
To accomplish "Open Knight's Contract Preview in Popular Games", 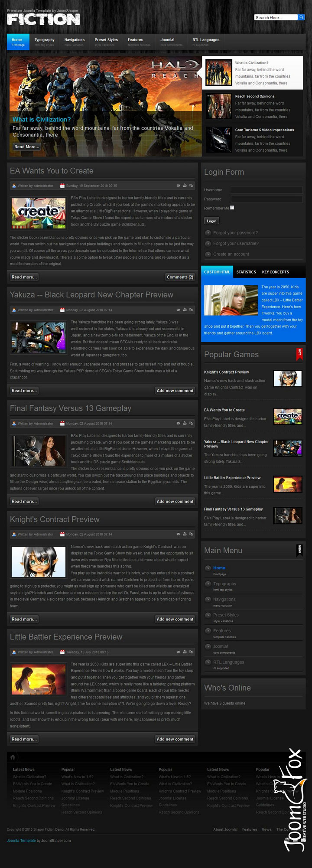I will [x=227, y=372].
